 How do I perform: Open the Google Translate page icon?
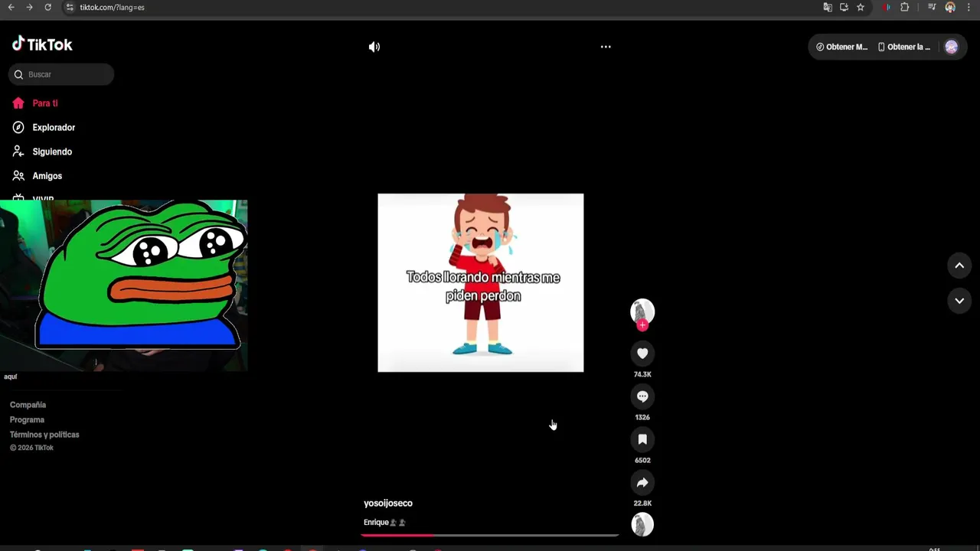click(x=828, y=7)
